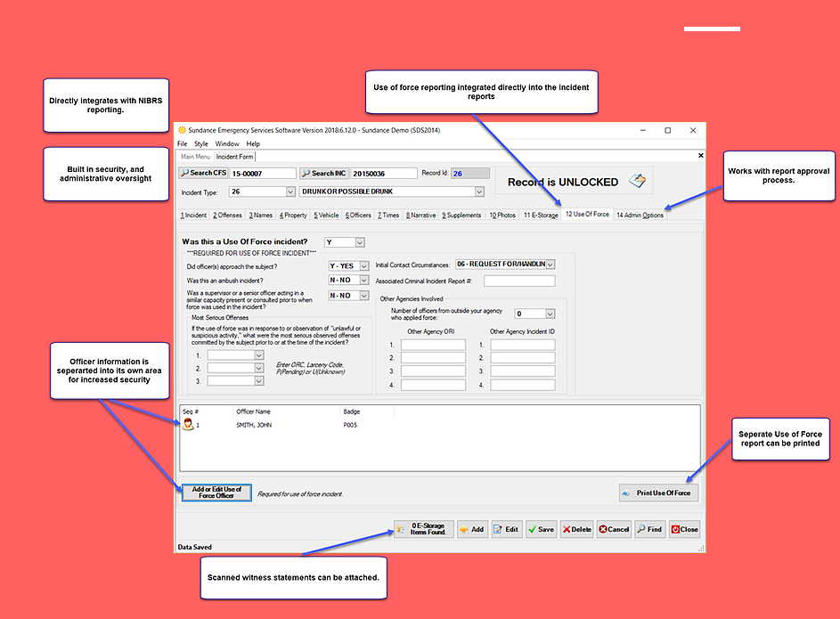This screenshot has height=619, width=840.
Task: Click Other Agency ORI field 1
Action: (x=433, y=345)
